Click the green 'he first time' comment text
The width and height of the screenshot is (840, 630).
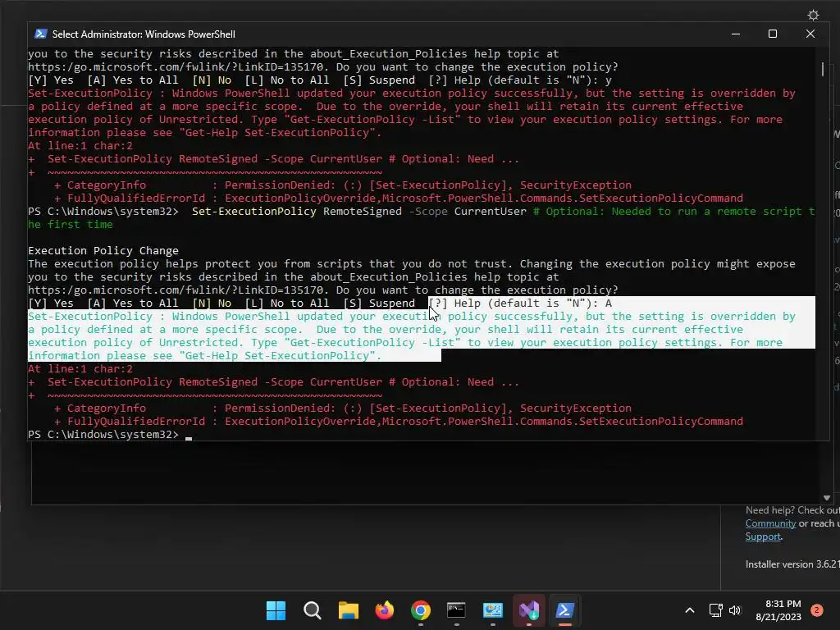(x=71, y=225)
